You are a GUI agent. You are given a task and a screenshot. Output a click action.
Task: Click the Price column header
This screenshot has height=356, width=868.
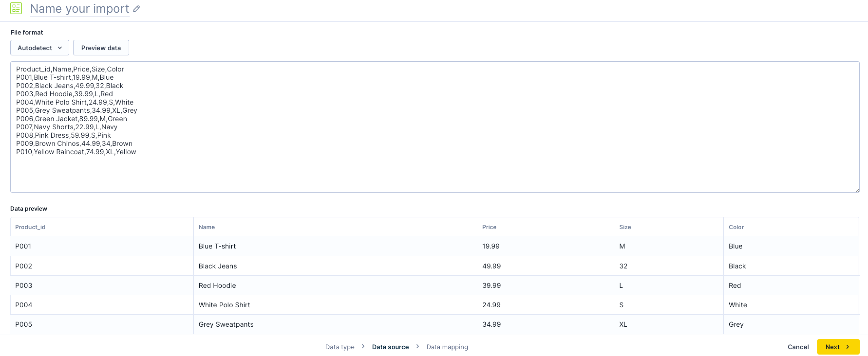pos(489,227)
